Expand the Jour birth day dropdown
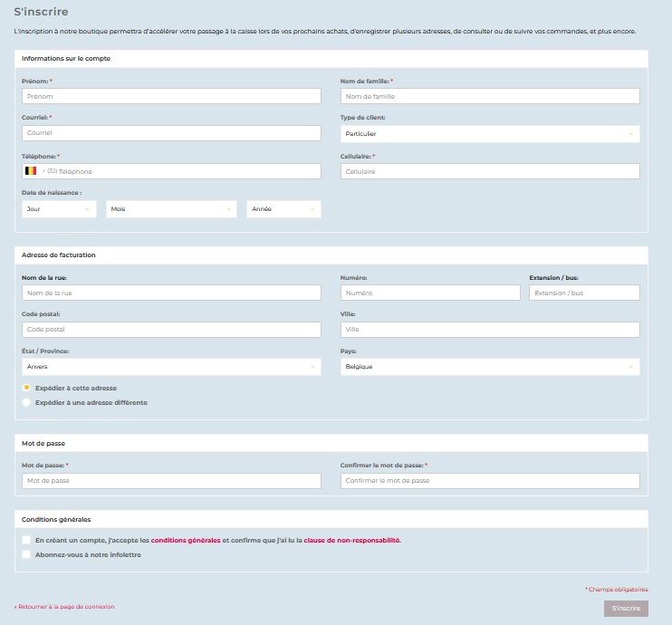 pyautogui.click(x=59, y=209)
